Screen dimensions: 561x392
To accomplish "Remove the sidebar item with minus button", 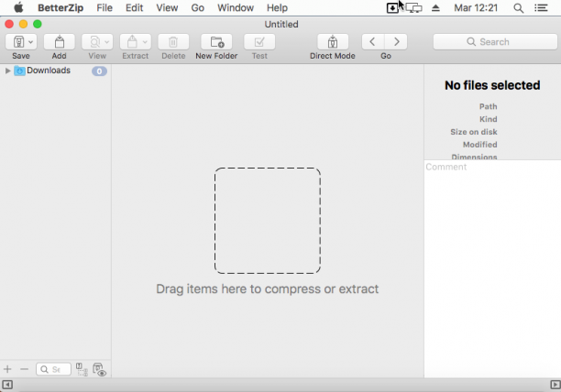I will [x=24, y=369].
